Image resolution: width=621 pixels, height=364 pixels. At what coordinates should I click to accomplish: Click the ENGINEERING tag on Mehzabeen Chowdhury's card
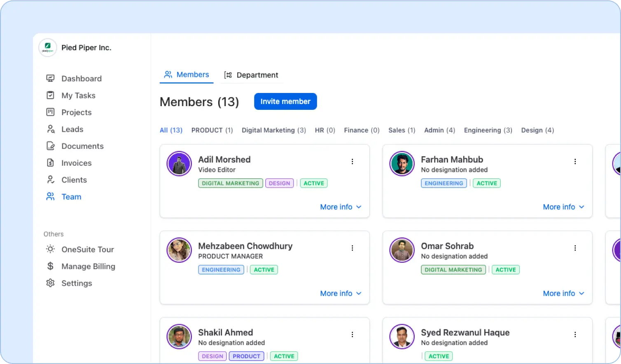pyautogui.click(x=221, y=269)
